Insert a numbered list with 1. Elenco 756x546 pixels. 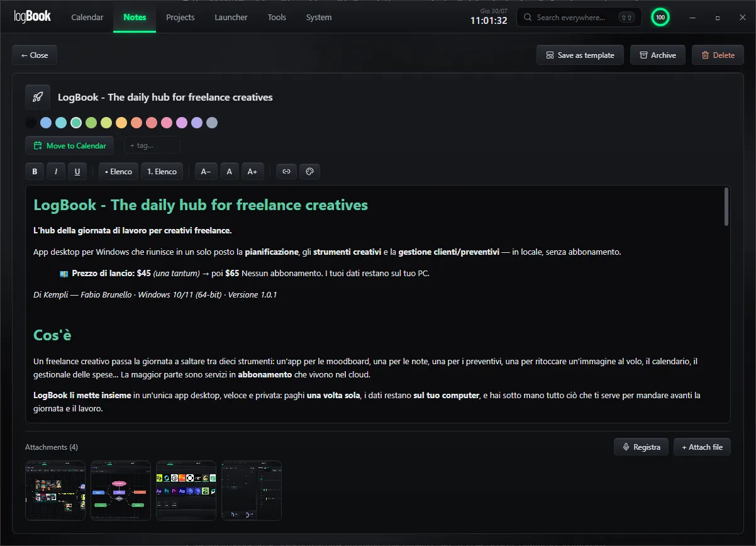pos(162,171)
